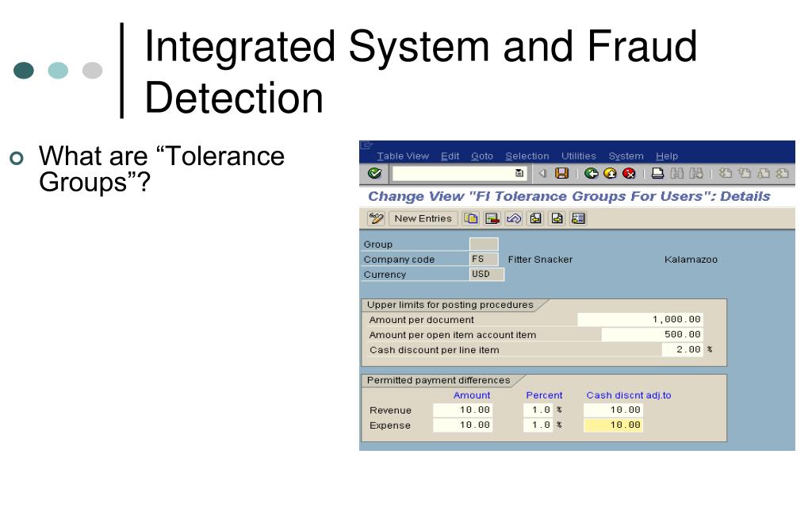The width and height of the screenshot is (812, 508).
Task: Open the Goto menu
Action: tap(482, 156)
